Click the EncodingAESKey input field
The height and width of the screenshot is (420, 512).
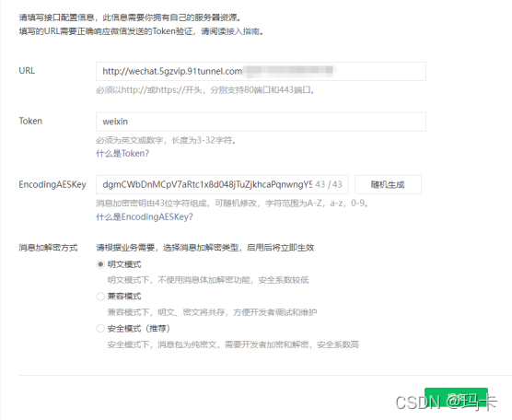coord(222,184)
